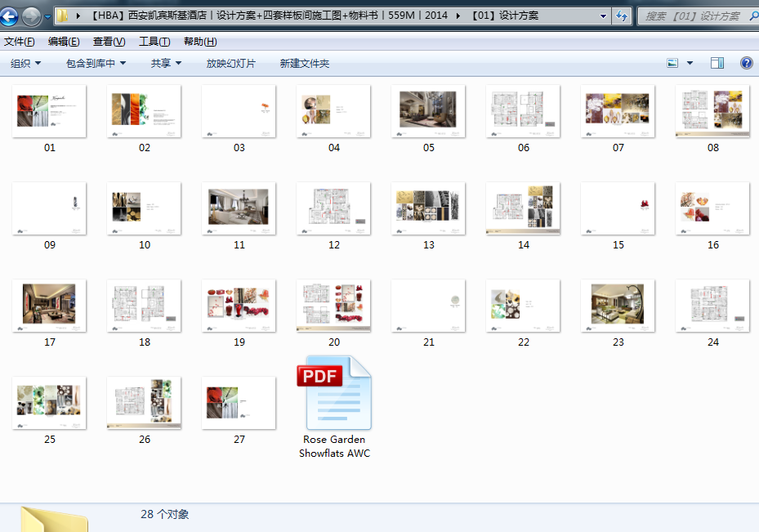Click the file name label 14
This screenshot has width=759, height=532.
coord(523,245)
